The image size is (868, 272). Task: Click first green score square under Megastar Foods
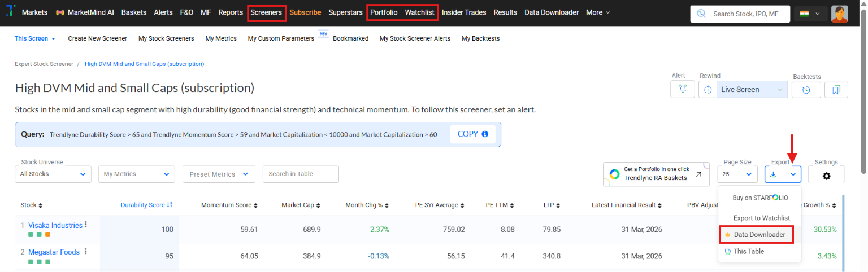click(x=31, y=262)
